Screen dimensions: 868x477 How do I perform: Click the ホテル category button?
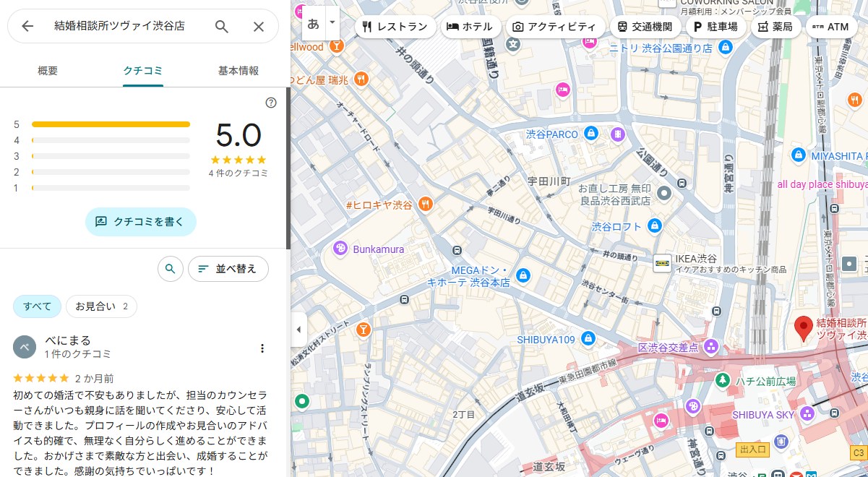coord(470,27)
